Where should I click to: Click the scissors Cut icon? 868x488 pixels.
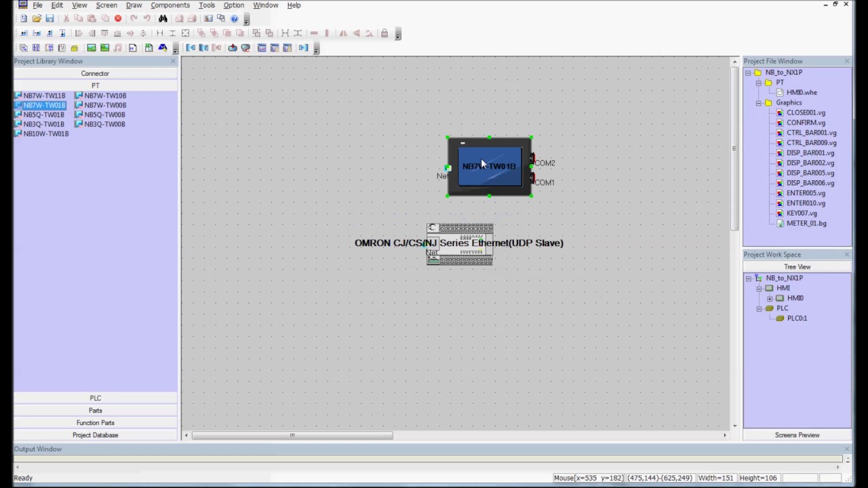tap(66, 18)
